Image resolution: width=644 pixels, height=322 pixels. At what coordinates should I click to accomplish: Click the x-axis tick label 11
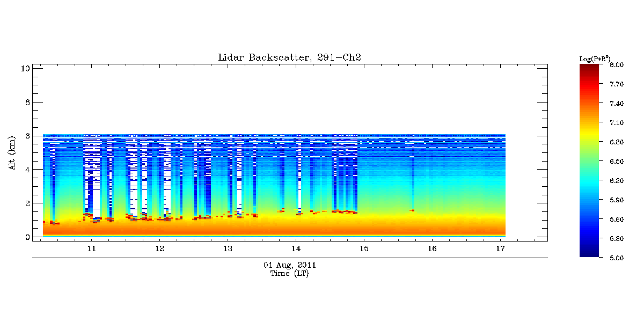[x=91, y=249]
